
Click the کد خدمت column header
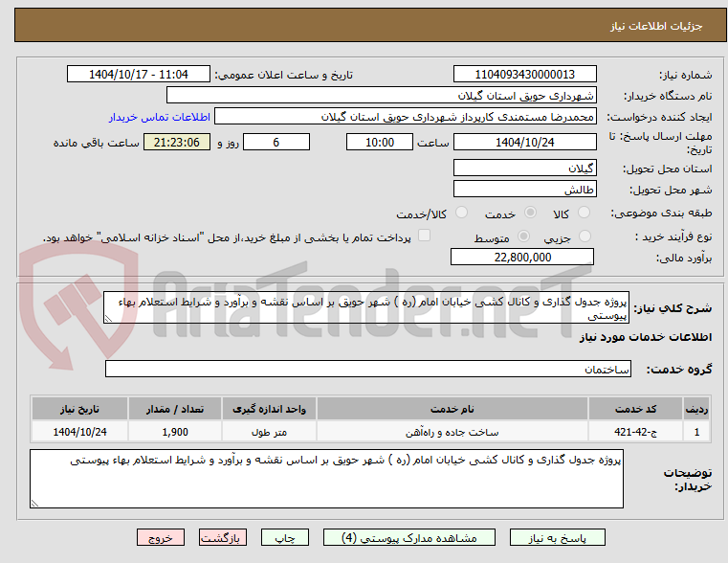coord(635,409)
